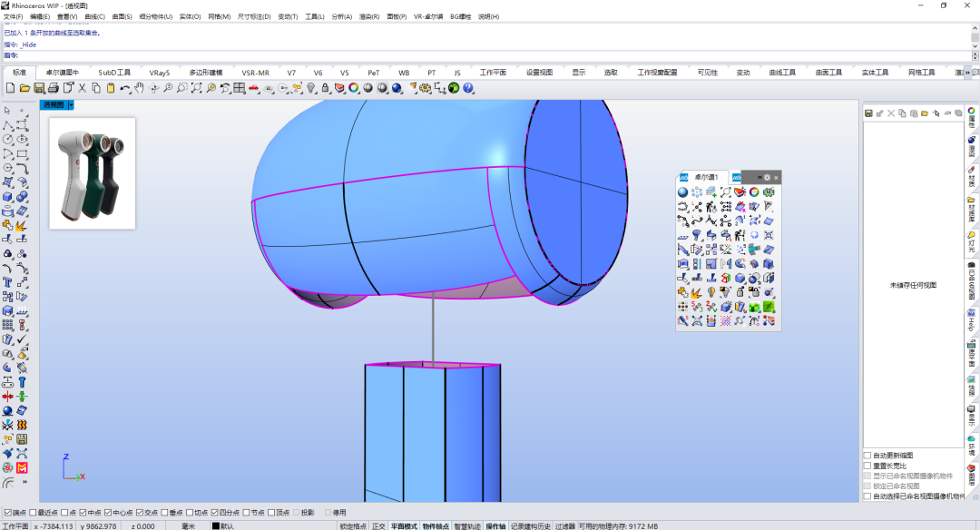Open the 曲线(C) menu
The image size is (980, 530).
(x=94, y=17)
